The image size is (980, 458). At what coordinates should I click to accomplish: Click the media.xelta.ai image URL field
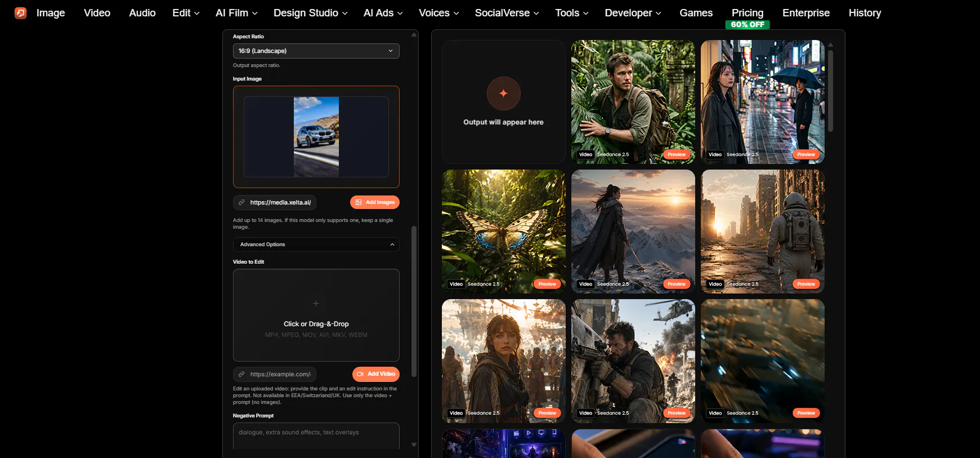[x=275, y=202]
